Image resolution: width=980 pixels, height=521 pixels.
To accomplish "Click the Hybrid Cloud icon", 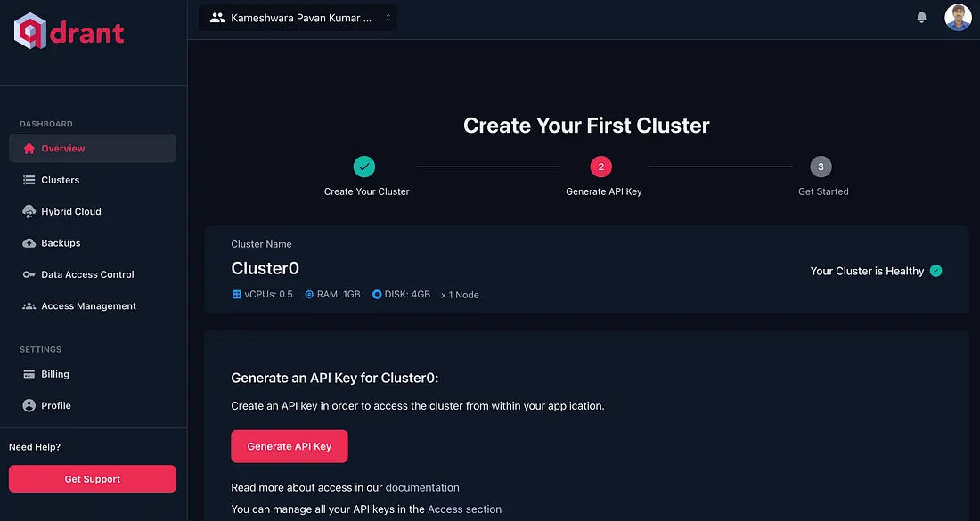I will (29, 212).
